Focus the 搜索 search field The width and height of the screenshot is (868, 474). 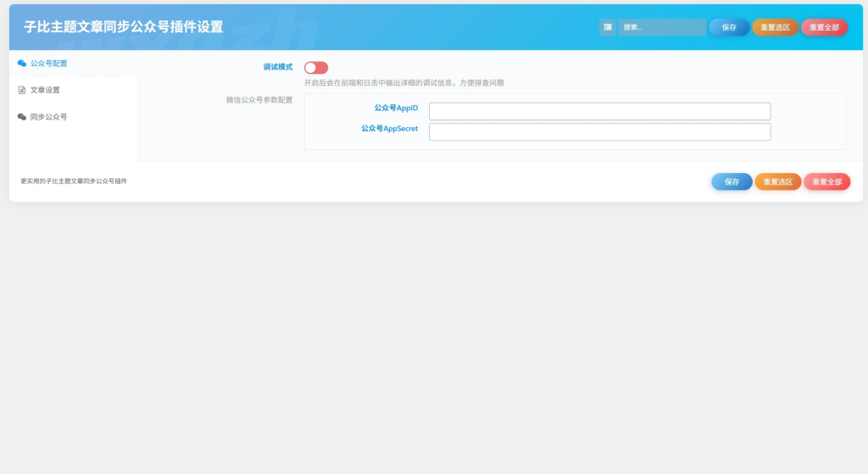[662, 27]
